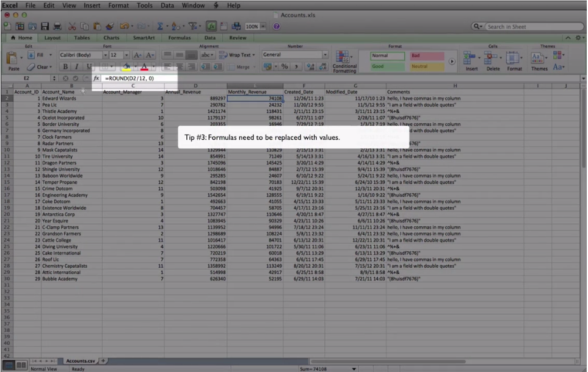Open the Formulas ribbon tab
588x372 pixels.
pos(180,38)
